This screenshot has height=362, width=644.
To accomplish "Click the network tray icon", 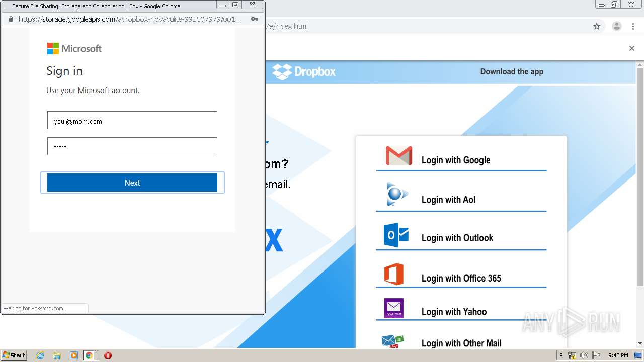I will click(x=572, y=355).
